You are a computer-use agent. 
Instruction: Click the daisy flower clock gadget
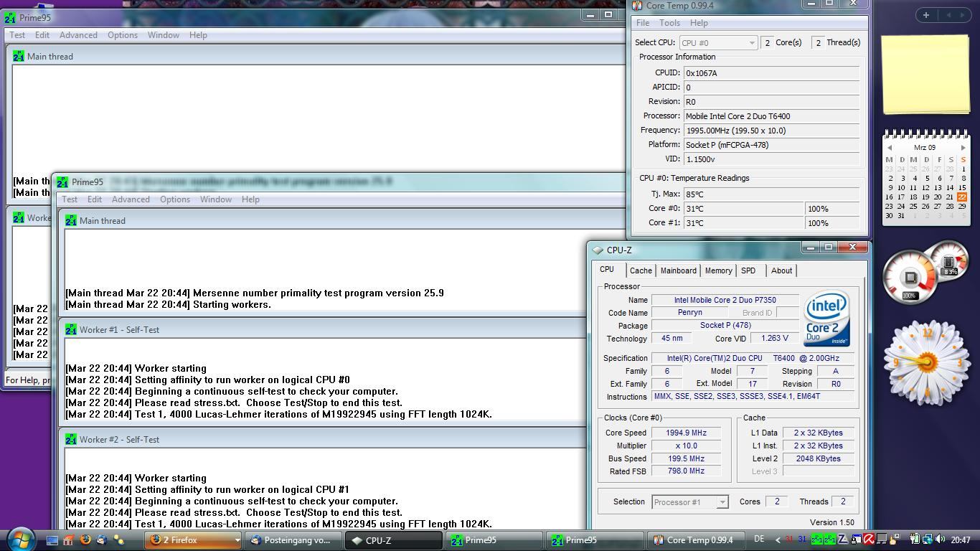pos(926,363)
